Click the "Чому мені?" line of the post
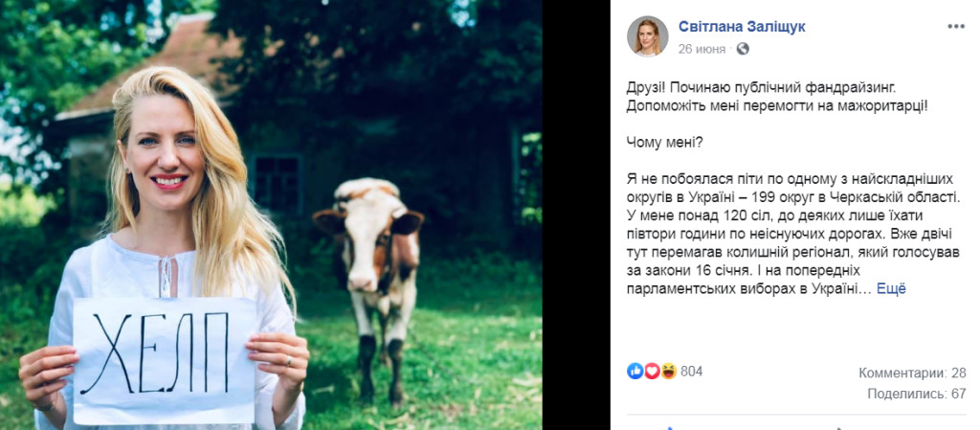The image size is (980, 430). pyautogui.click(x=664, y=143)
